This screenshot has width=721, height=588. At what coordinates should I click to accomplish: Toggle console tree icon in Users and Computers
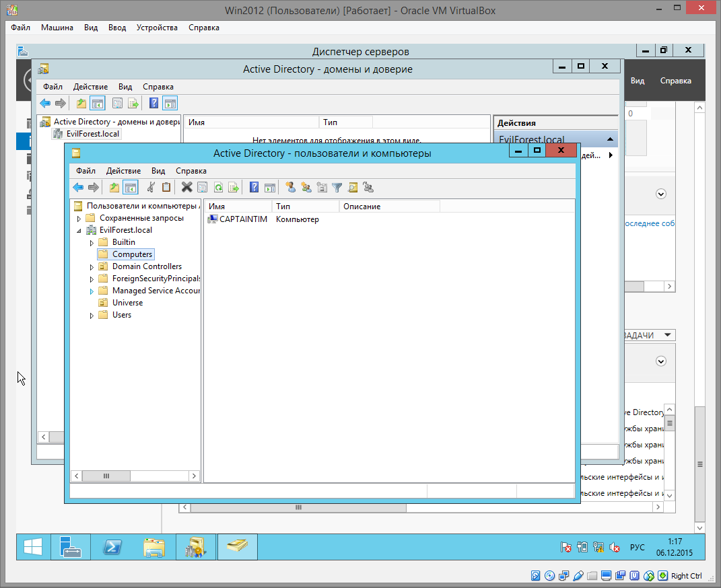131,188
